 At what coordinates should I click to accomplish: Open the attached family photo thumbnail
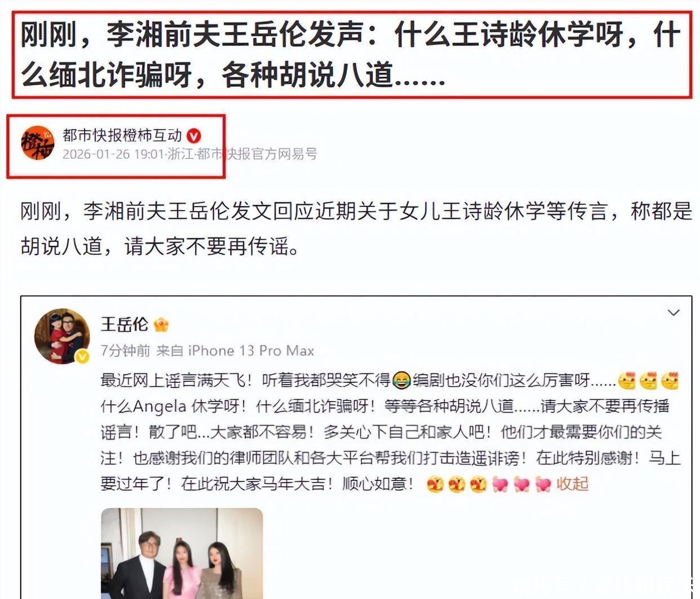[x=182, y=553]
